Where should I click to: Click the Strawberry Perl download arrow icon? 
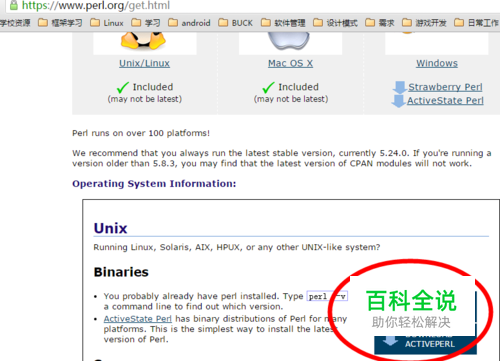click(399, 87)
